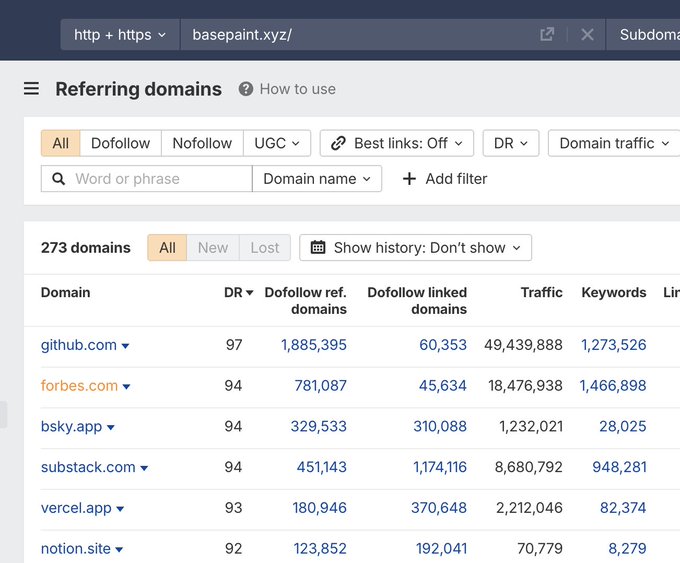Click notion.site ref. domains 123,852
The image size is (680, 563).
[320, 549]
